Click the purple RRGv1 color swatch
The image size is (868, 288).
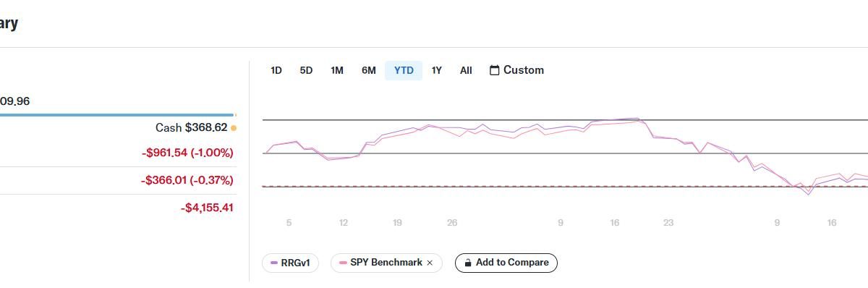click(274, 263)
